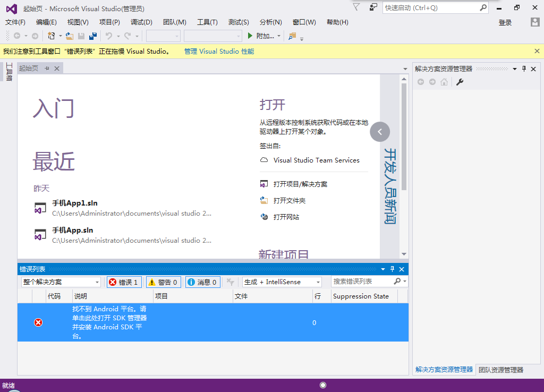Open the document tabs list dropdown

405,69
